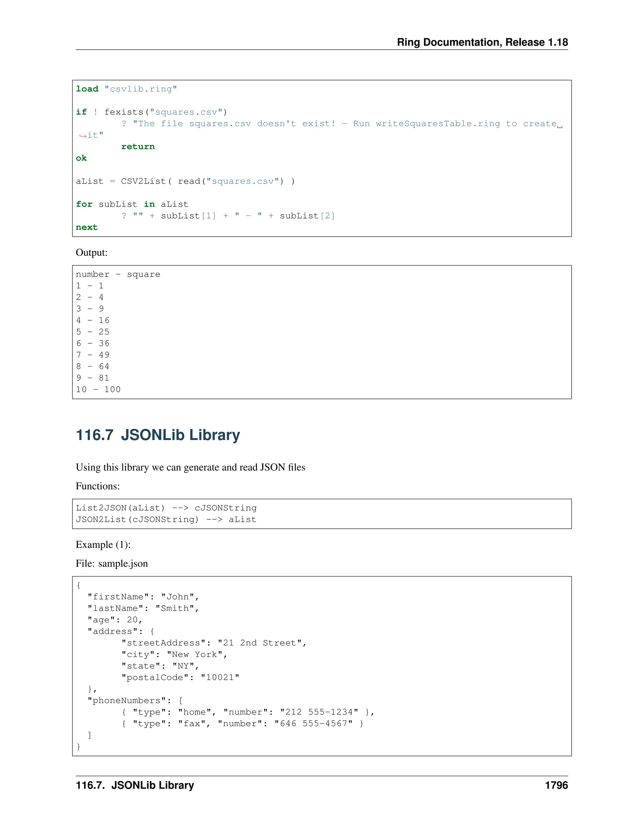Click the '"address": {' line

120,631
